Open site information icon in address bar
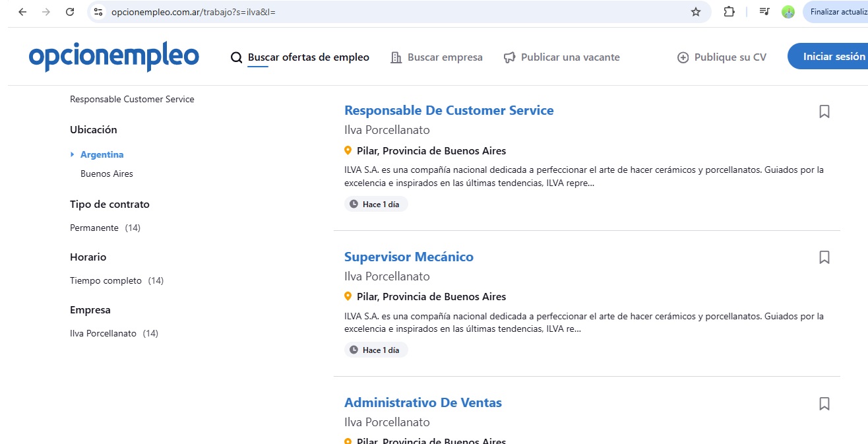The height and width of the screenshot is (444, 868). coord(98,12)
